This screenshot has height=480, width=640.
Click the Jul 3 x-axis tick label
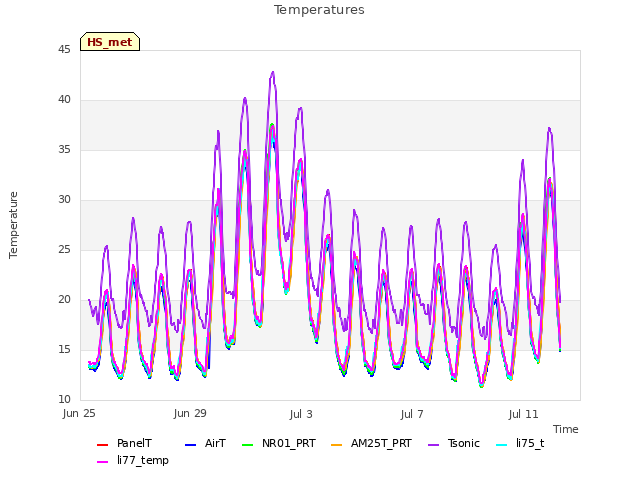click(x=301, y=414)
